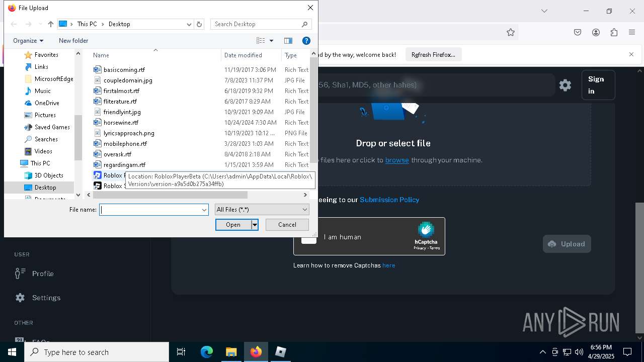Image resolution: width=644 pixels, height=362 pixels.
Task: Cancel the File Upload dialog
Action: tap(287, 225)
